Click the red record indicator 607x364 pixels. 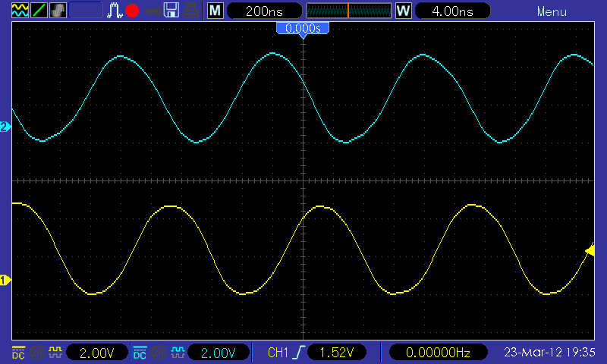[x=132, y=11]
